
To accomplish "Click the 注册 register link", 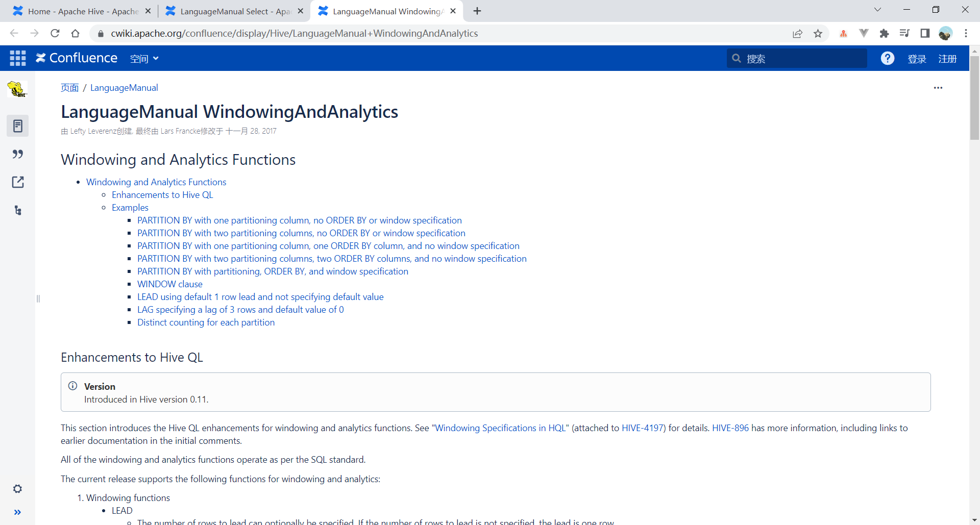I will tap(947, 59).
